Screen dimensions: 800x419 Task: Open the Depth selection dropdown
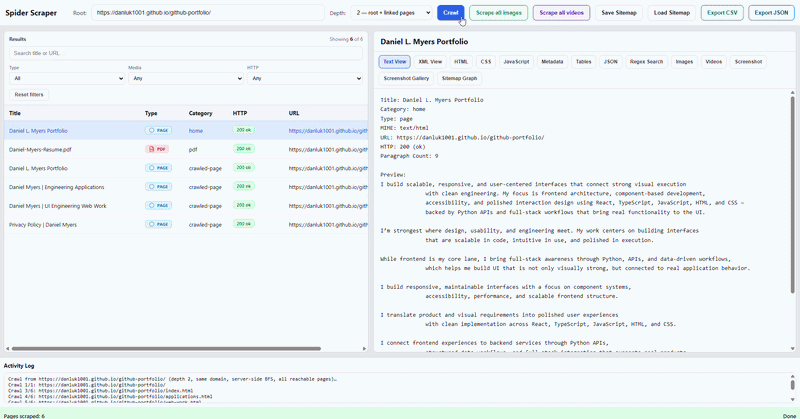coord(392,13)
